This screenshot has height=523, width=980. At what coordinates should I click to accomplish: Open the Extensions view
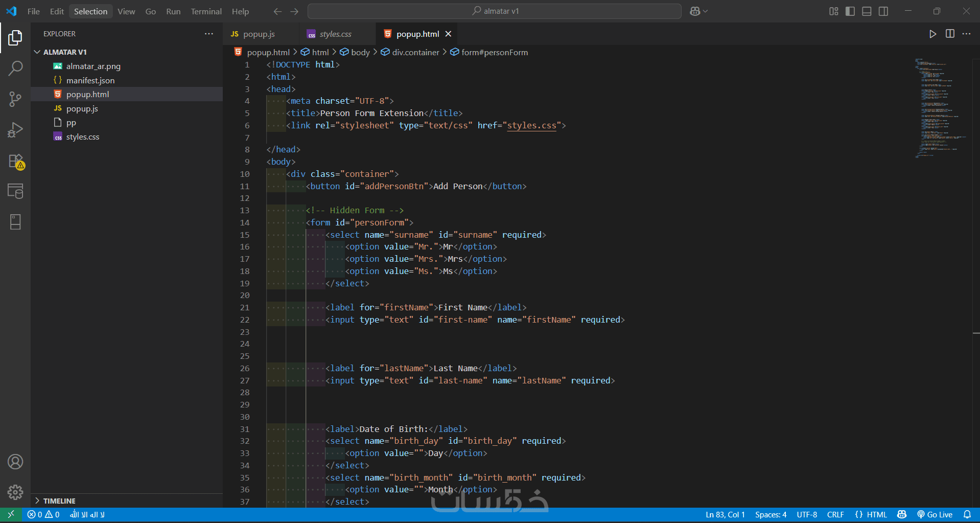(15, 161)
